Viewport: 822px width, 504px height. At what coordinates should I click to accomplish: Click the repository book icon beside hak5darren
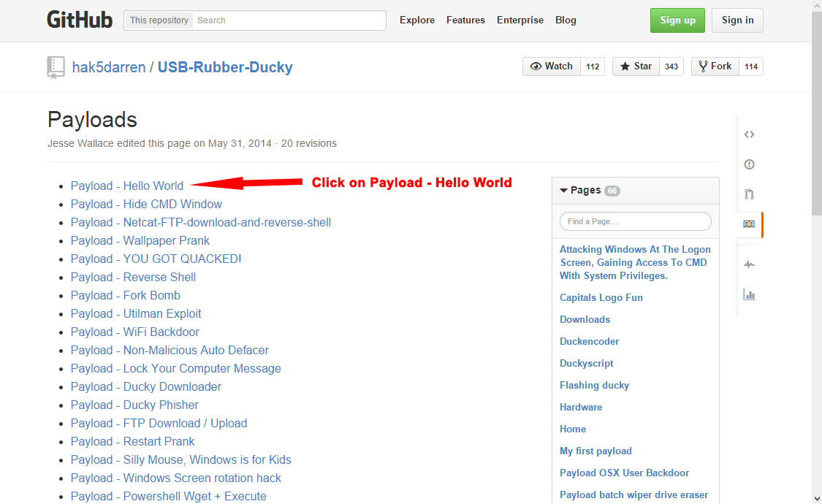pyautogui.click(x=56, y=68)
